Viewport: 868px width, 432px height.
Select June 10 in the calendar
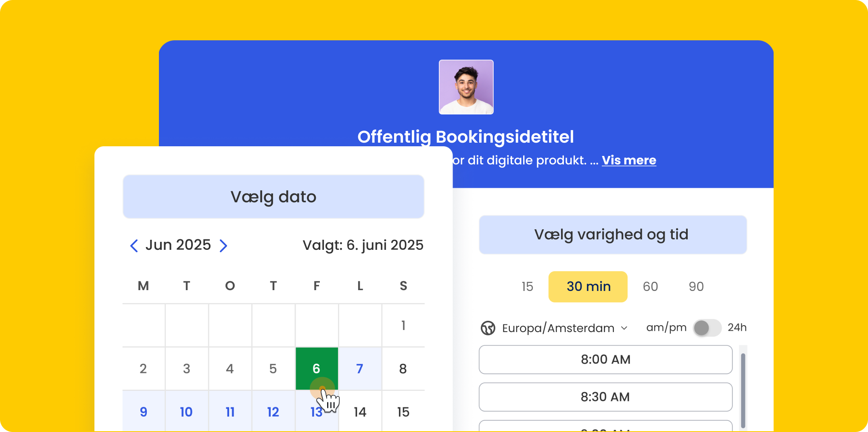186,412
